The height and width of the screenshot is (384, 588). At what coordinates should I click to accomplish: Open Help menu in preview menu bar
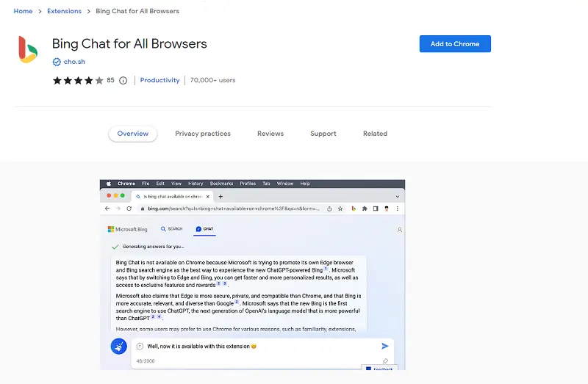[x=305, y=184]
